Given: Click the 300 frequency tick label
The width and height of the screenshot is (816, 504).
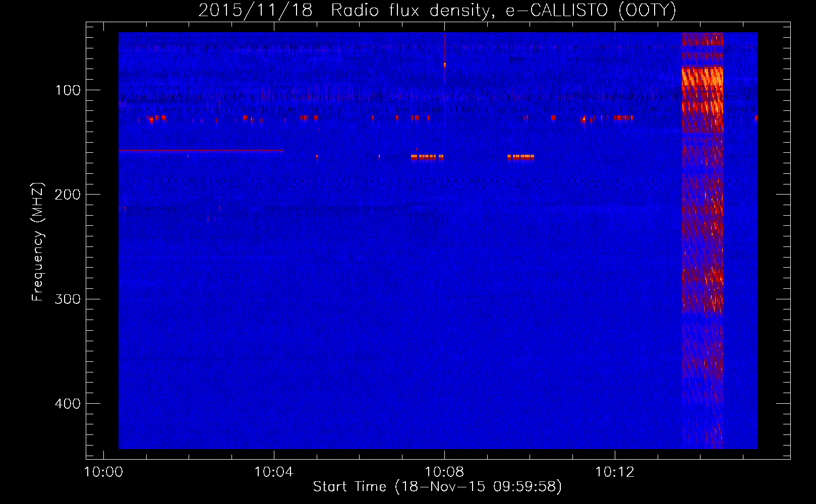Looking at the screenshot, I should click(68, 299).
